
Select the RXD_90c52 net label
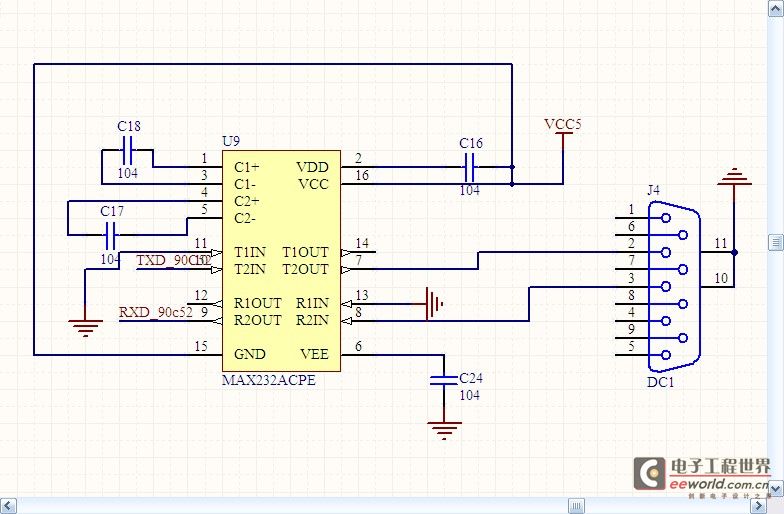pyautogui.click(x=156, y=312)
